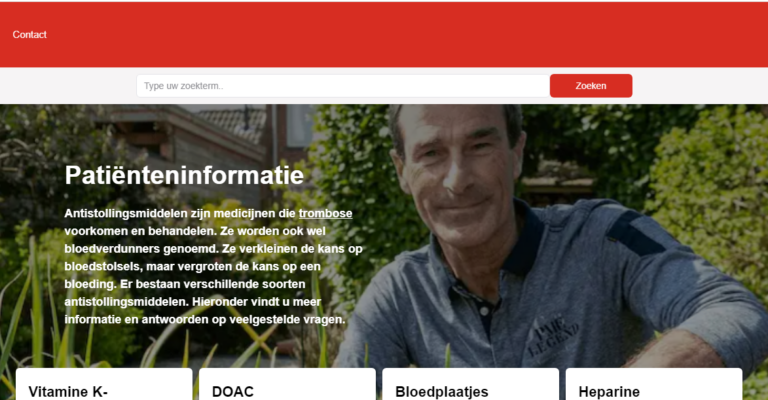
Task: Click the red Zoeken button
Action: 591,86
